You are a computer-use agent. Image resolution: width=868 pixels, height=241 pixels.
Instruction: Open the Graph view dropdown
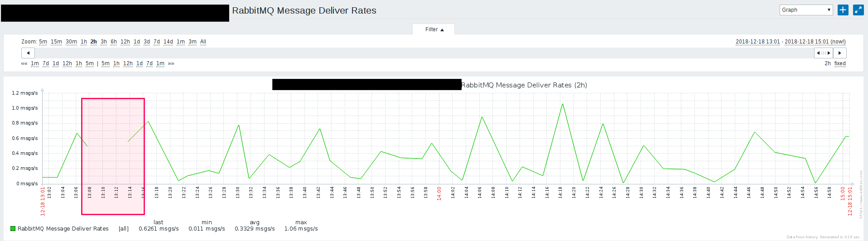coord(806,10)
